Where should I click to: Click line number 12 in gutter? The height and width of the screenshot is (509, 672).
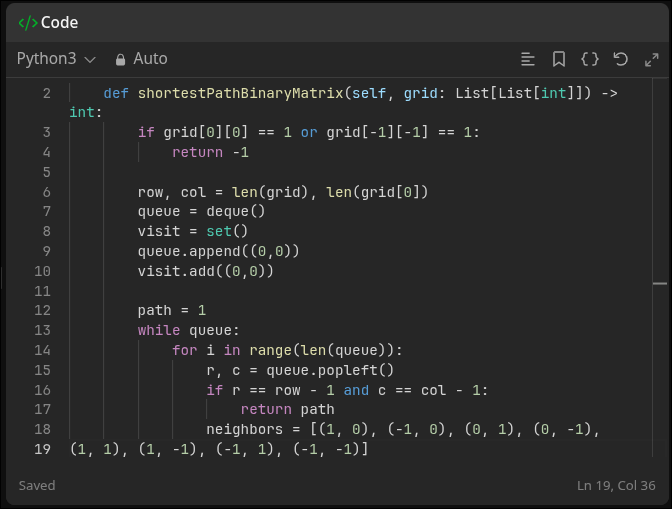(42, 310)
